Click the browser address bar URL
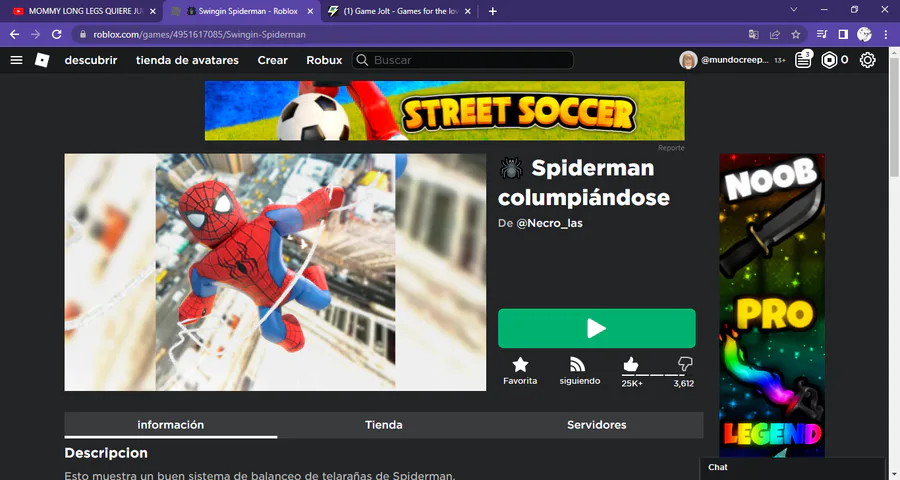Image resolution: width=900 pixels, height=480 pixels. [x=199, y=34]
